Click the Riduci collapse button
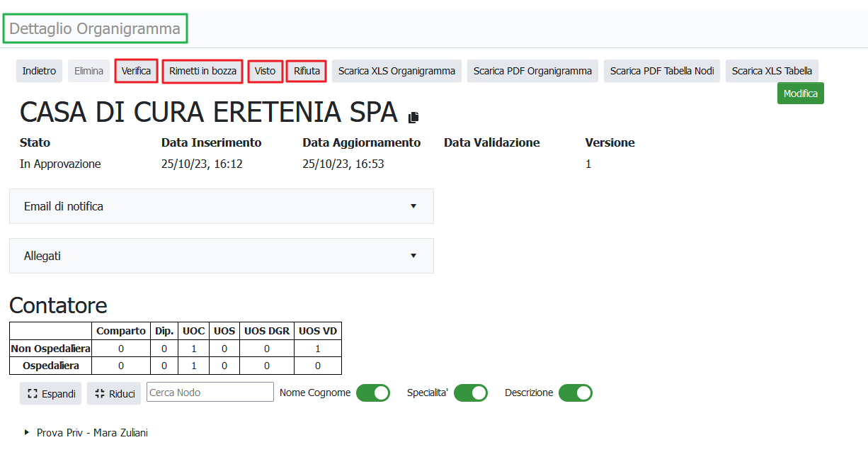The image size is (868, 457). tap(114, 394)
